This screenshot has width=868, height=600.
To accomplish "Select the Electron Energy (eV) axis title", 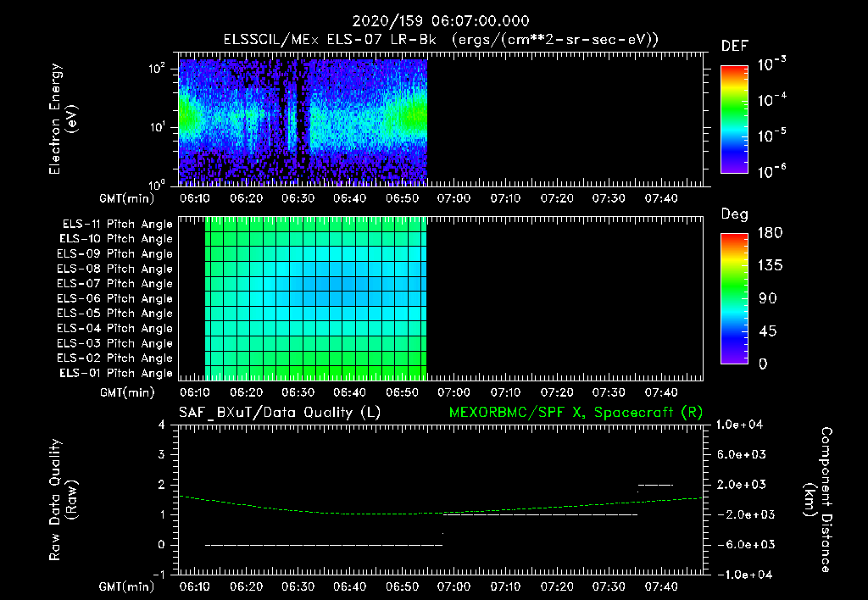I will 63,119.
